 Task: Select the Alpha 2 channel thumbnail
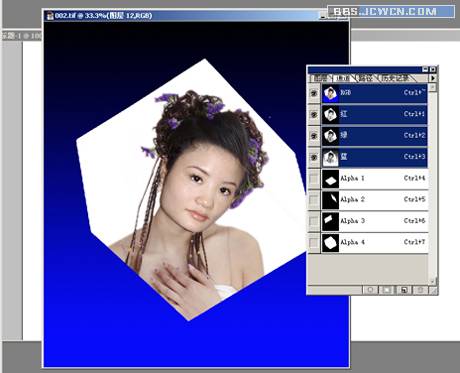tap(330, 199)
